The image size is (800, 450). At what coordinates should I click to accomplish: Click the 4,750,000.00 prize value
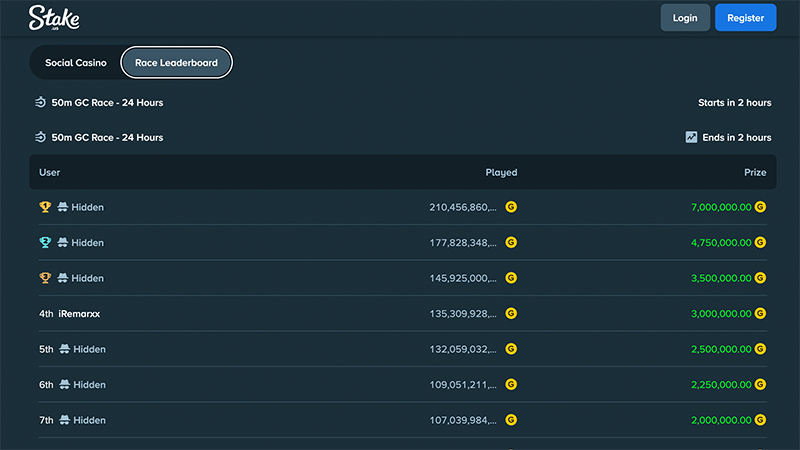coord(721,243)
